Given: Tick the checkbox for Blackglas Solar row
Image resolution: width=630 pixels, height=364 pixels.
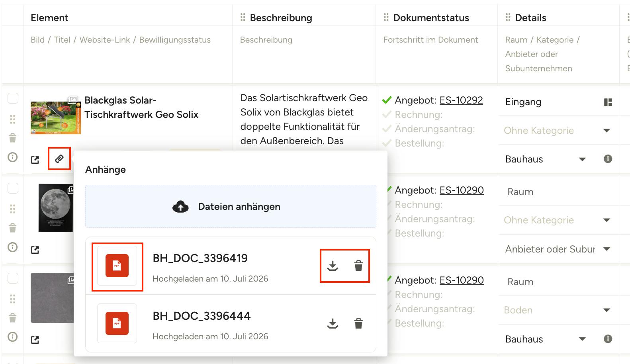Looking at the screenshot, I should click(x=13, y=98).
